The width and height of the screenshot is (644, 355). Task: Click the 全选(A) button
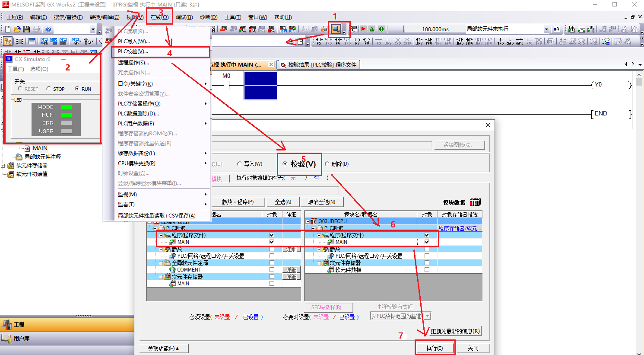pos(283,202)
